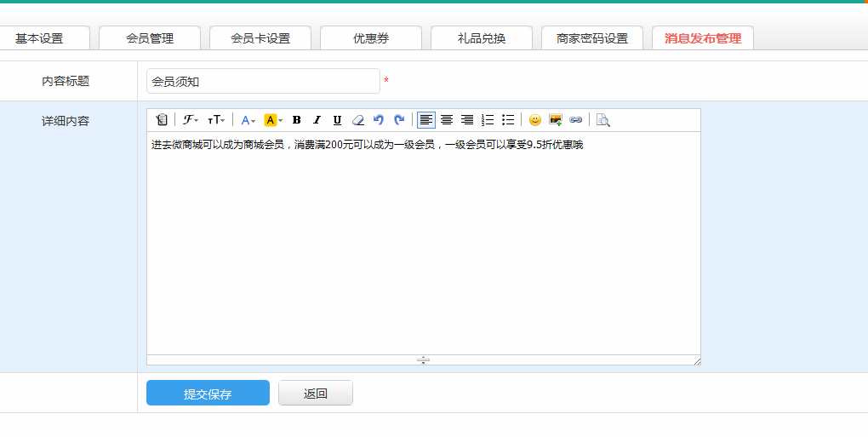Undo the last edit
This screenshot has width=868, height=437.
(379, 120)
